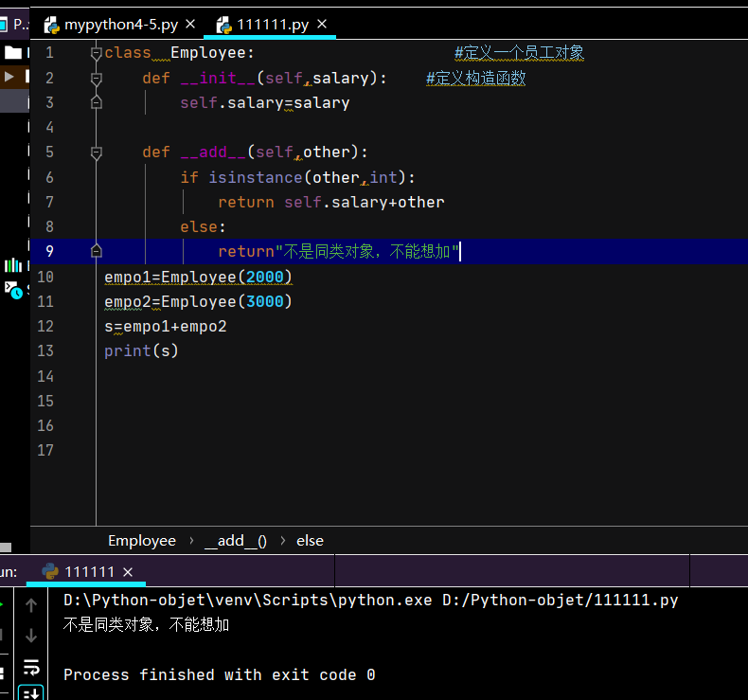Select the 111111.py editor tab
The image size is (748, 700).
[x=270, y=25]
